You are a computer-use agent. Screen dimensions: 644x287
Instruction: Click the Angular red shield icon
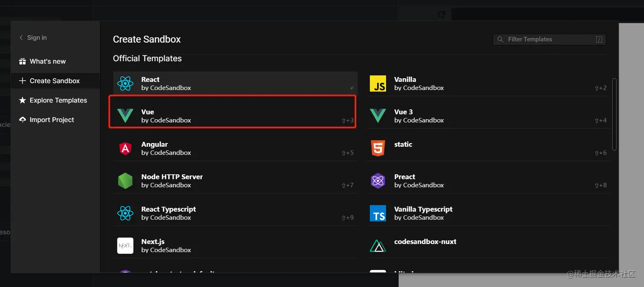coord(125,148)
